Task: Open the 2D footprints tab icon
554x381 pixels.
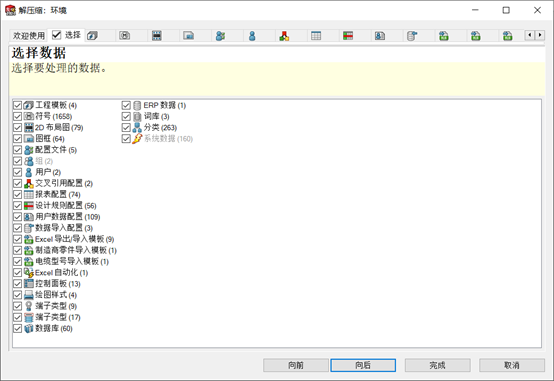Action: [x=157, y=36]
